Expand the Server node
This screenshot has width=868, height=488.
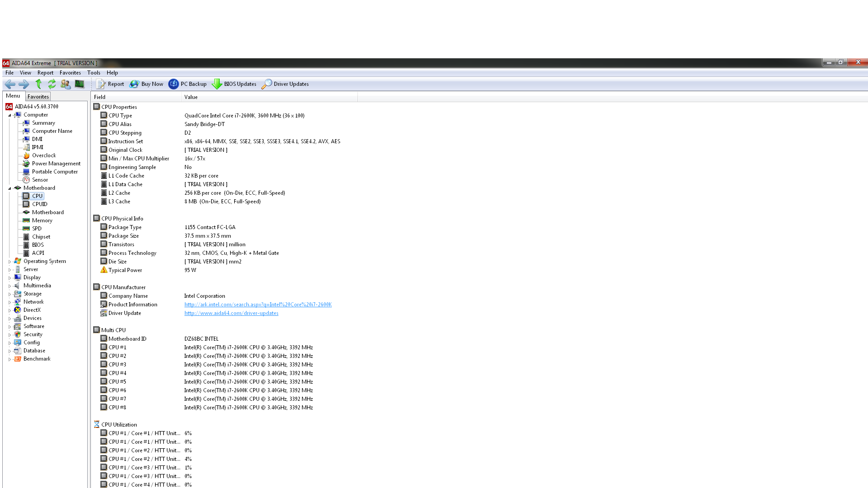pos(9,270)
